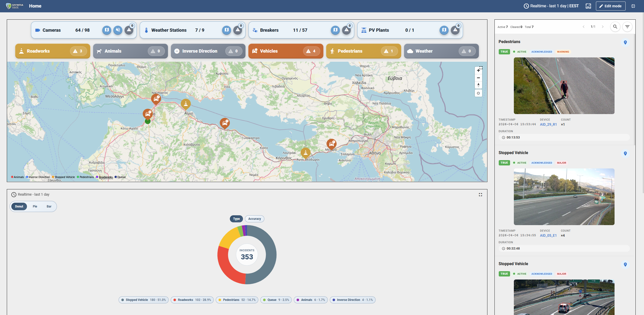Open device AID_29_R1 link

click(x=548, y=124)
